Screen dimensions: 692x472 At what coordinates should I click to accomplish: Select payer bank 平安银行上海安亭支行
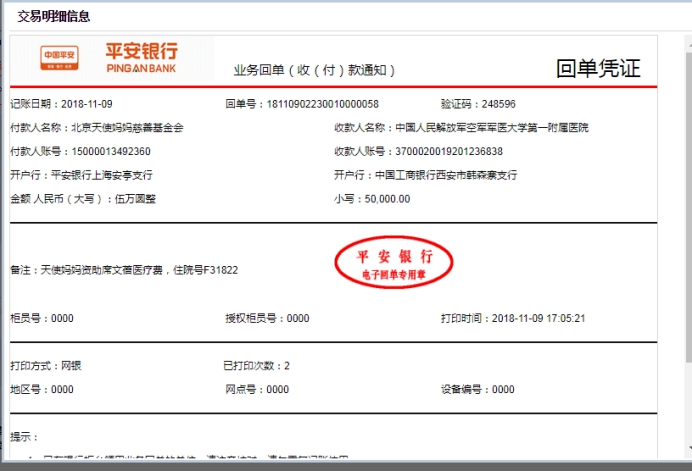[x=102, y=175]
